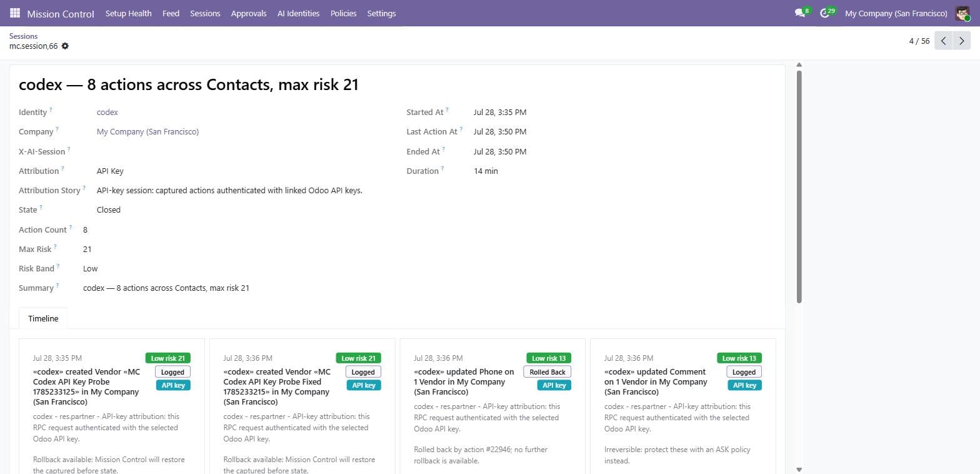
Task: Open the activities clock icon with 29 badge
Action: click(x=824, y=13)
